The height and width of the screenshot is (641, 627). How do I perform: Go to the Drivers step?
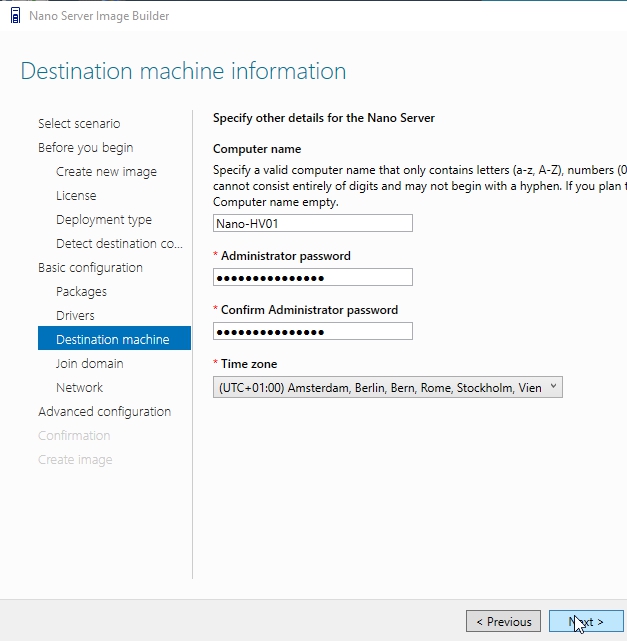point(75,316)
